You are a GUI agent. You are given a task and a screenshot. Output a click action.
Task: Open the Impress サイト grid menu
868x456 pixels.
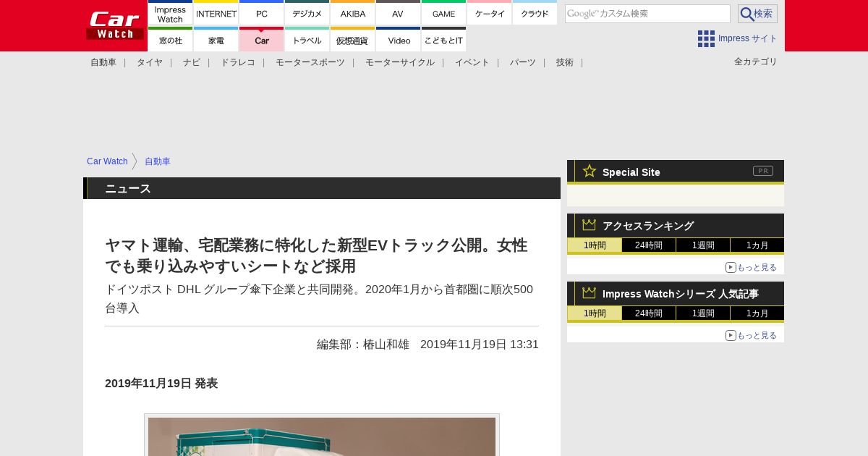(737, 38)
